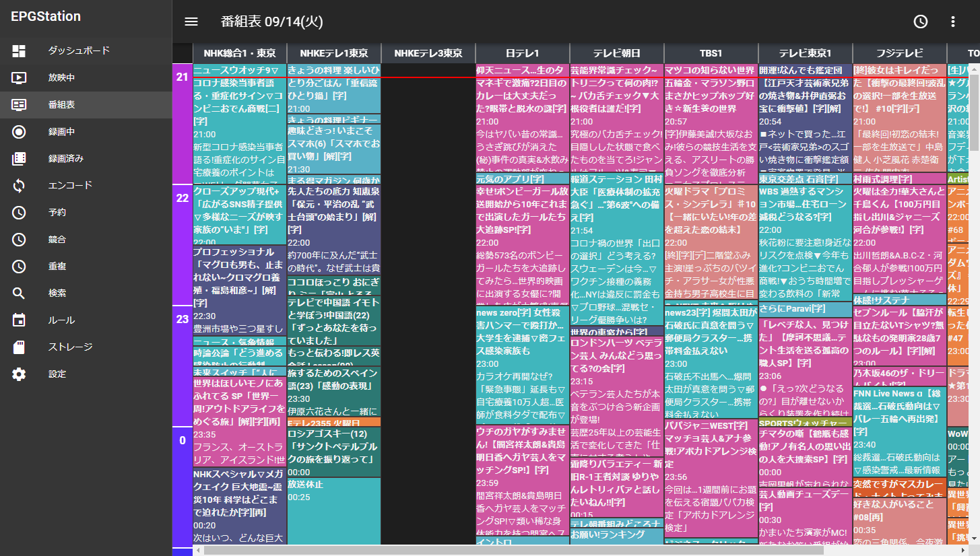Open WBS program cell on テレビ東京
This screenshot has height=556, width=980.
pyautogui.click(x=806, y=243)
